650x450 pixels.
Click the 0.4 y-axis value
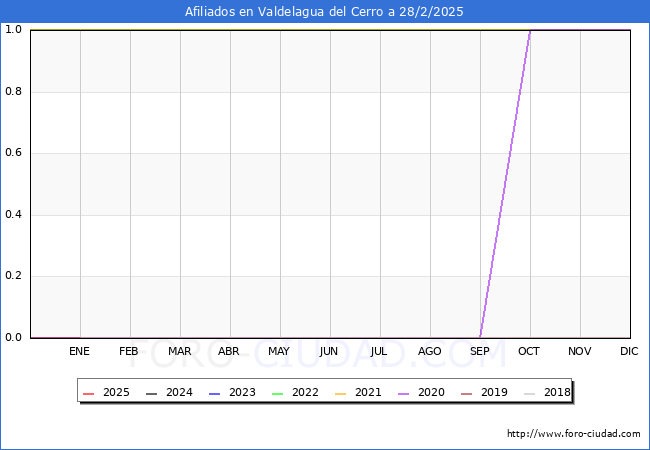point(13,215)
